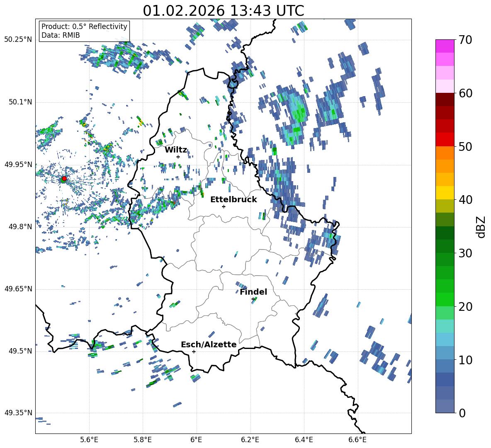Click the 49.65°N latitude label
The width and height of the screenshot is (491, 448).
pyautogui.click(x=18, y=289)
